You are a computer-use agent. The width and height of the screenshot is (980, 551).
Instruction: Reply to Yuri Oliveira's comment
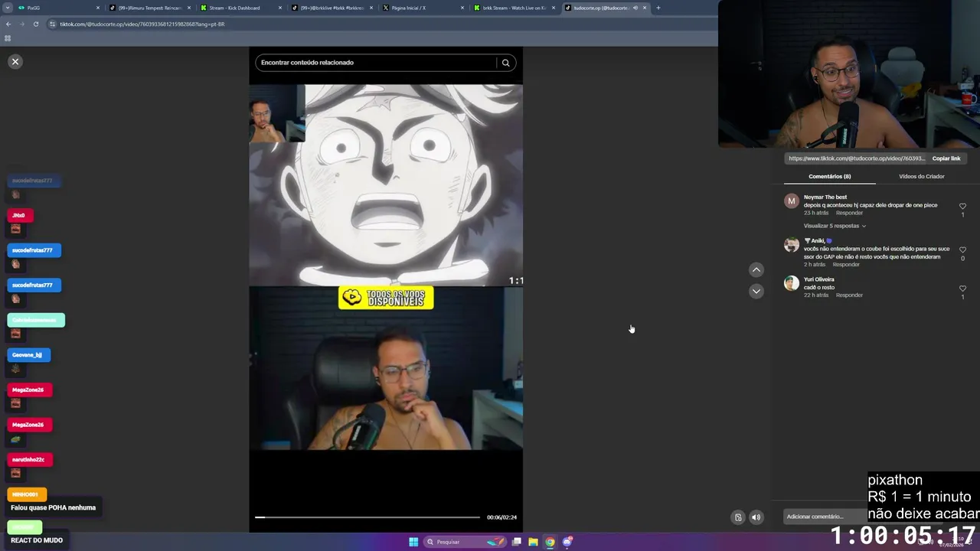point(849,295)
